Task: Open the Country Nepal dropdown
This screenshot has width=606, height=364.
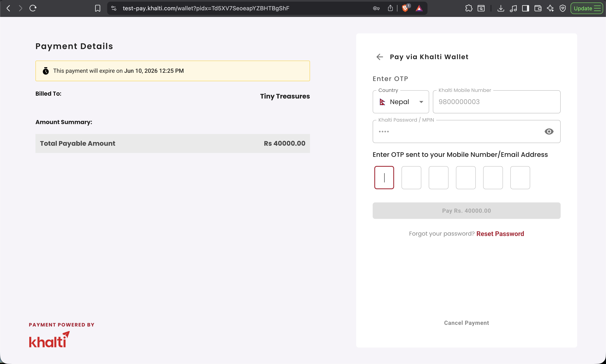Action: pos(401,102)
